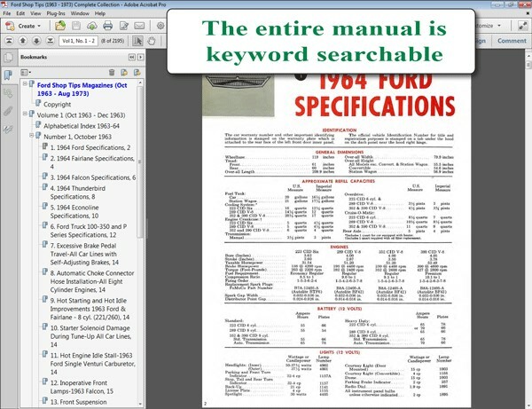532x409 pixels.
Task: Collapse the Ford Shop Tips Magazines bookmark tree
Action: (25, 83)
